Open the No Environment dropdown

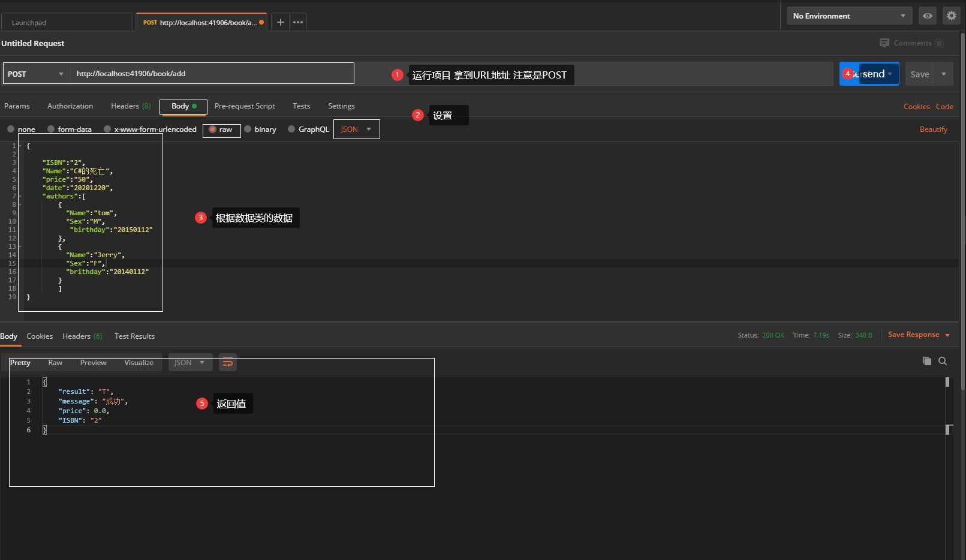tap(849, 16)
